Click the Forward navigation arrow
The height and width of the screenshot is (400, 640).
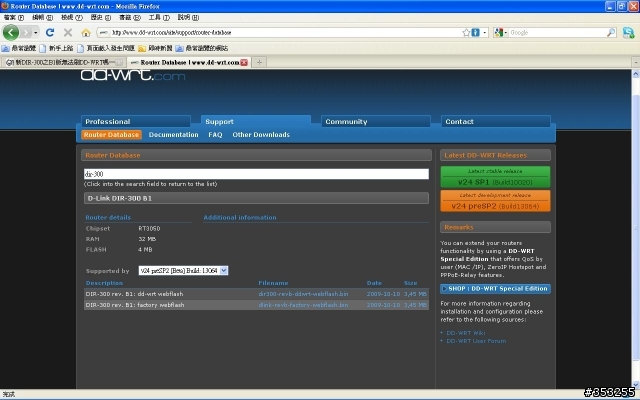(26, 32)
